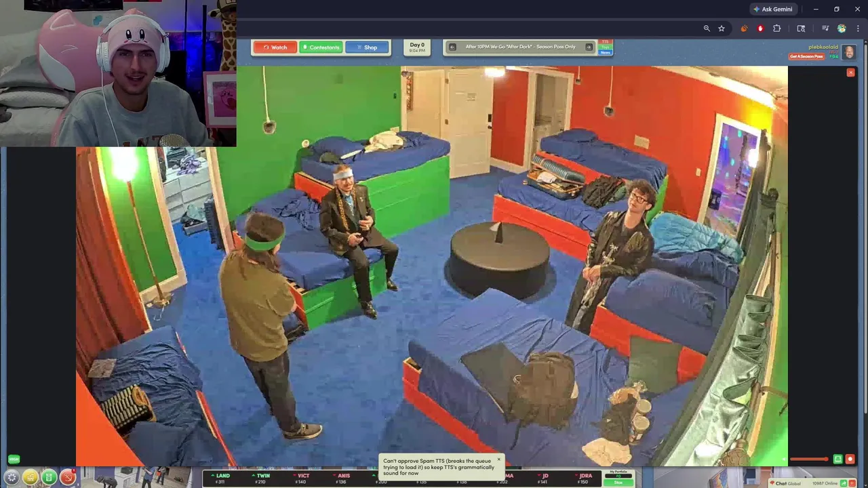The image size is (868, 488).
Task: Open the red shield extension icon
Action: (x=760, y=28)
